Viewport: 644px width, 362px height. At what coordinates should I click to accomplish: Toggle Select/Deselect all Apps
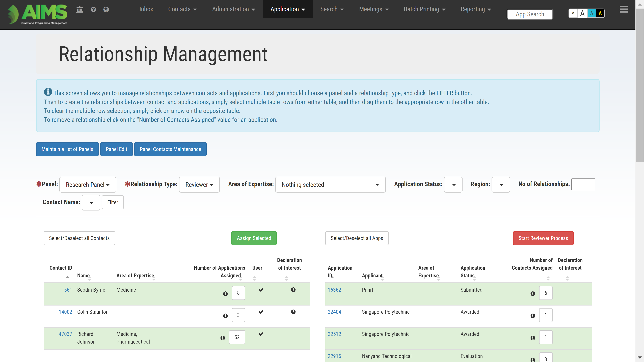tap(357, 238)
